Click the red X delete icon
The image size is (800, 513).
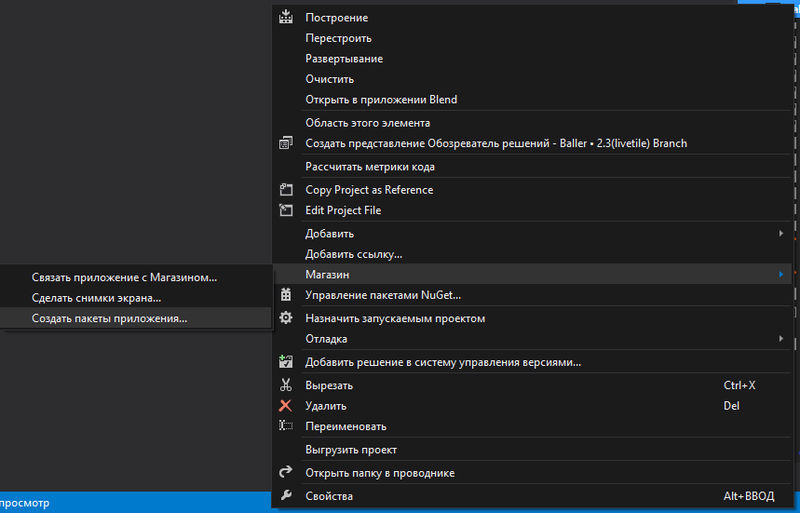(x=286, y=405)
